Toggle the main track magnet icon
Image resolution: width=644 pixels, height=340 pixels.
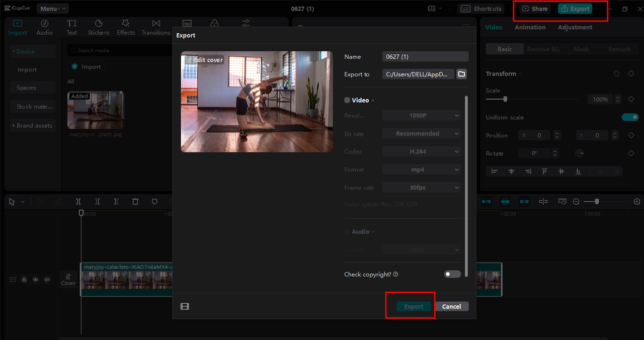[486, 201]
